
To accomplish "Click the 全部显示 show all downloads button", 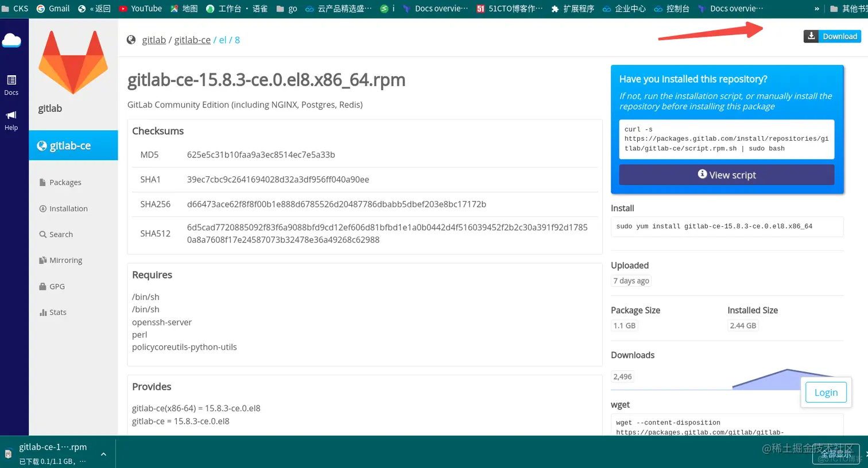I will [836, 454].
